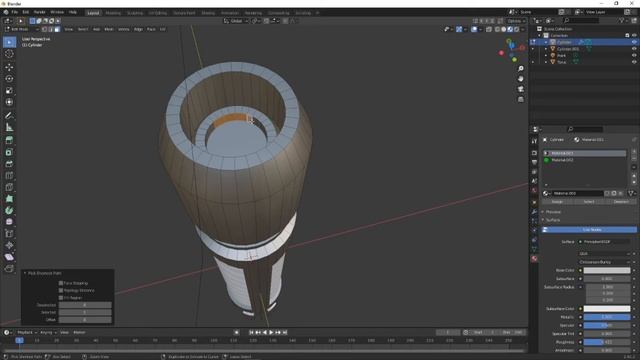The width and height of the screenshot is (640, 360).
Task: Choose the Rotate tool
Action: [9, 78]
